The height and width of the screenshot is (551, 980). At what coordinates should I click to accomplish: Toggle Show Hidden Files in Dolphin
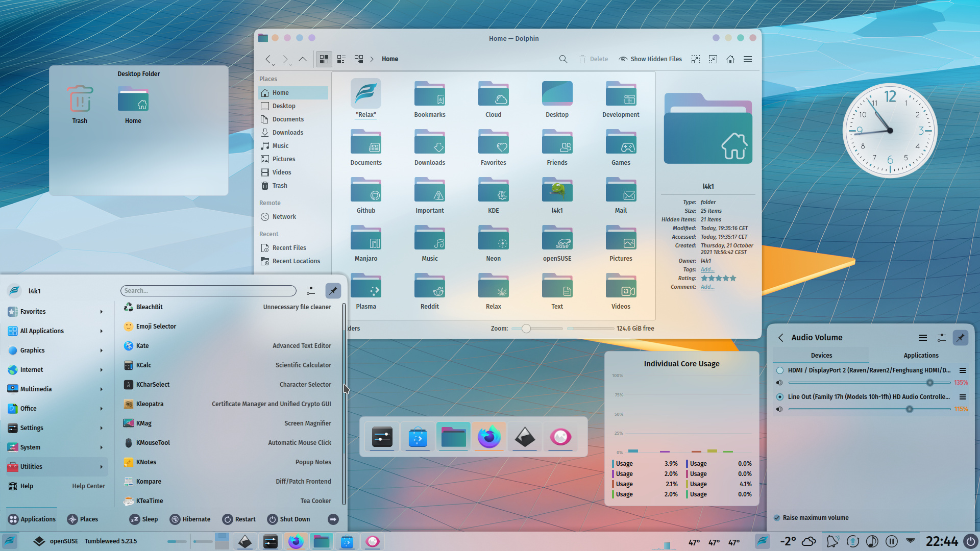click(650, 59)
